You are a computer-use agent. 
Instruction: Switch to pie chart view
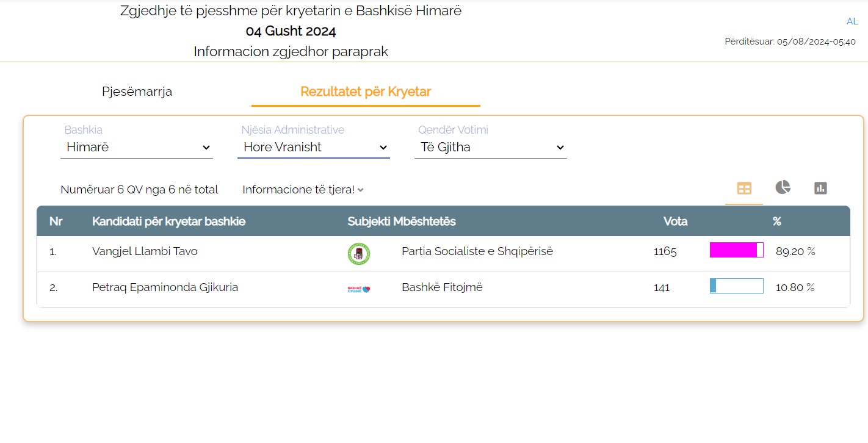(783, 188)
